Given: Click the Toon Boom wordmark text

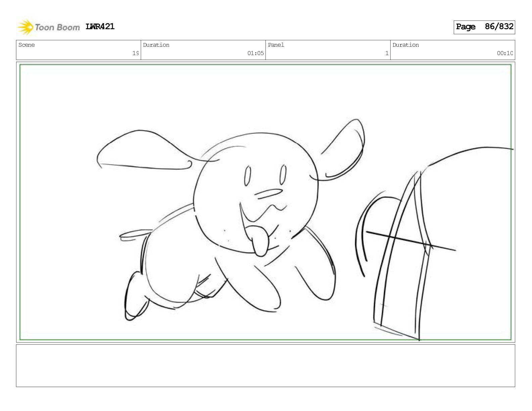Looking at the screenshot, I should (57, 27).
